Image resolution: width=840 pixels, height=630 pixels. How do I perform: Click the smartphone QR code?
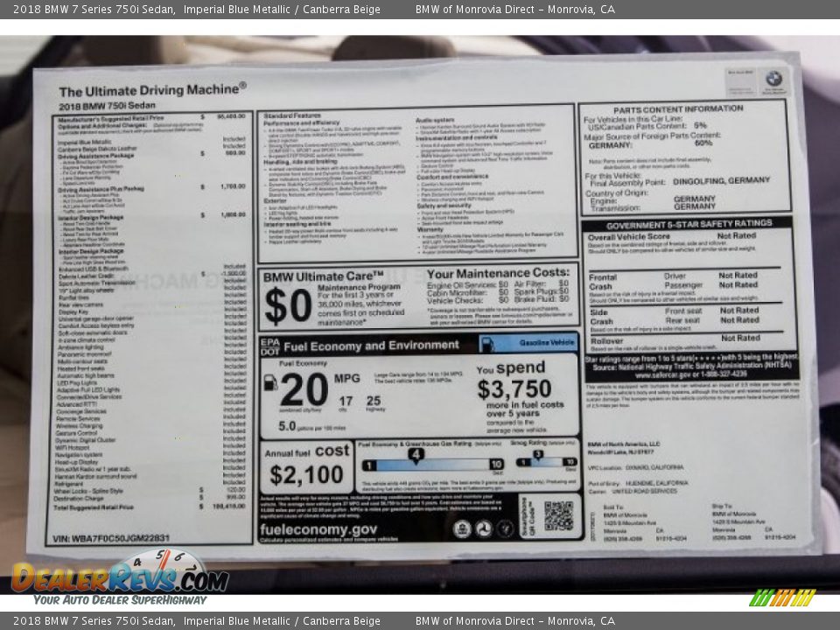coord(558,515)
